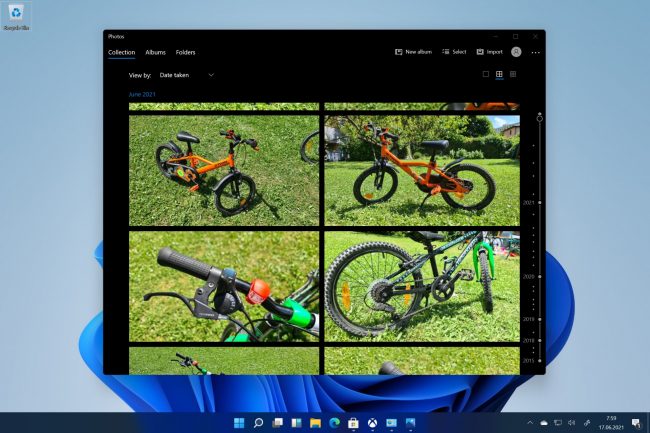Click the Import button
The height and width of the screenshot is (433, 650).
coord(490,52)
